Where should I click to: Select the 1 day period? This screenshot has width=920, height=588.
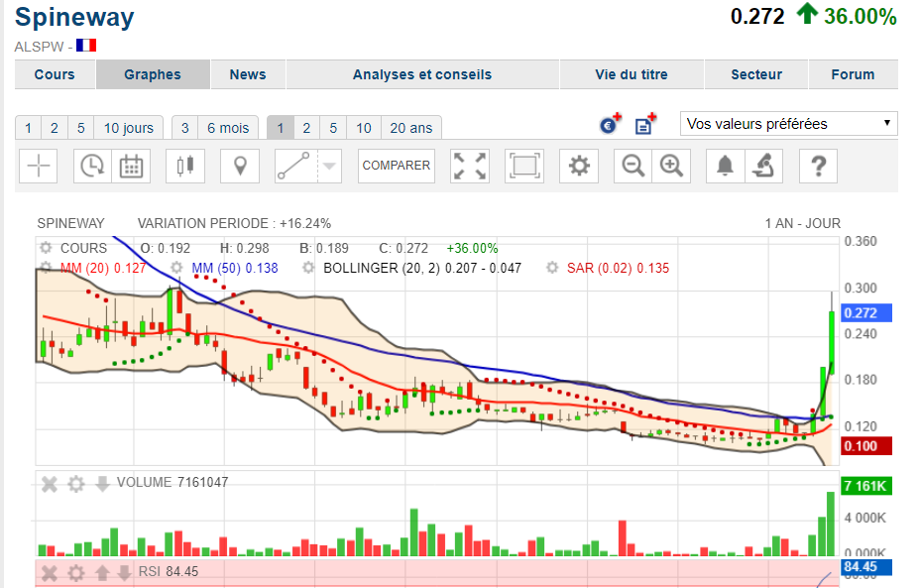click(x=28, y=128)
